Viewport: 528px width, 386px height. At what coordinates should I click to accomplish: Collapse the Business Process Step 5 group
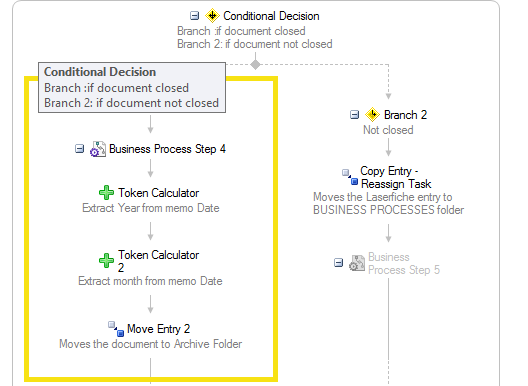coord(338,262)
